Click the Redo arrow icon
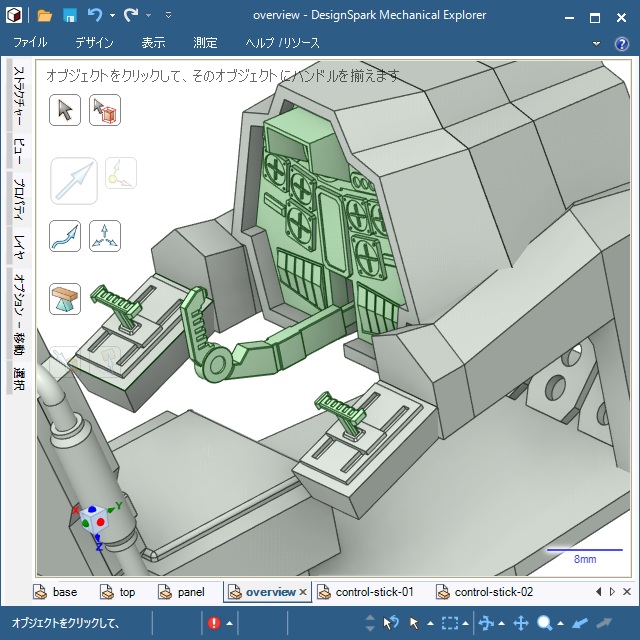Image resolution: width=640 pixels, height=640 pixels. [x=131, y=16]
